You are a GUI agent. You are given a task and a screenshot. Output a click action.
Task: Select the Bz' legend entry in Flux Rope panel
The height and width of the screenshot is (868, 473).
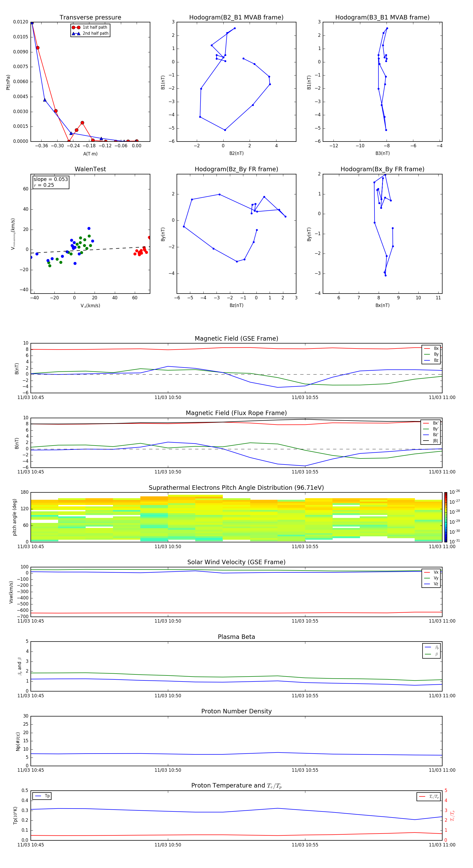pyautogui.click(x=431, y=435)
